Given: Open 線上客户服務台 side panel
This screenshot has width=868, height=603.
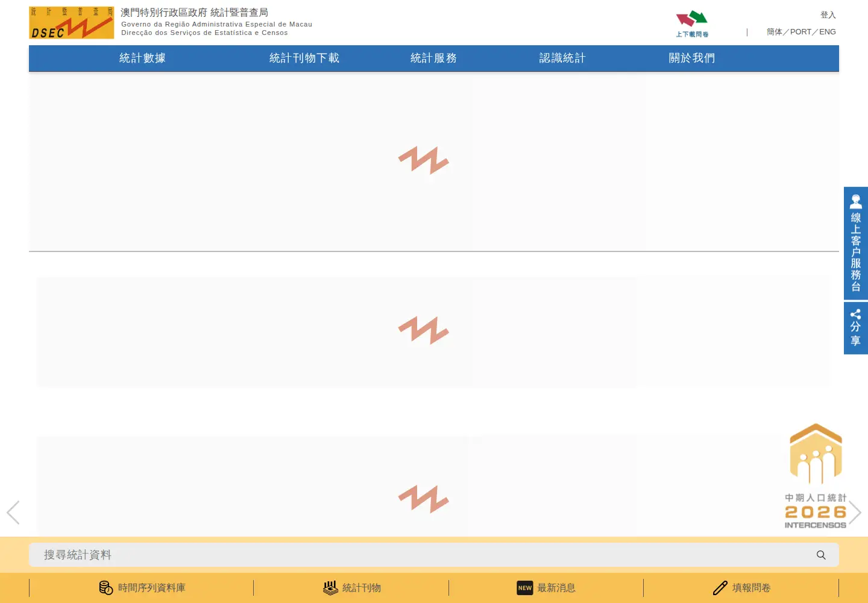Looking at the screenshot, I should pyautogui.click(x=856, y=243).
